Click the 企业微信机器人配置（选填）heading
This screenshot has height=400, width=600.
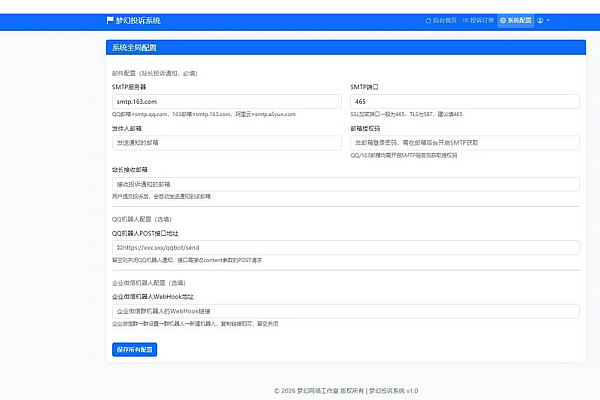pyautogui.click(x=149, y=283)
